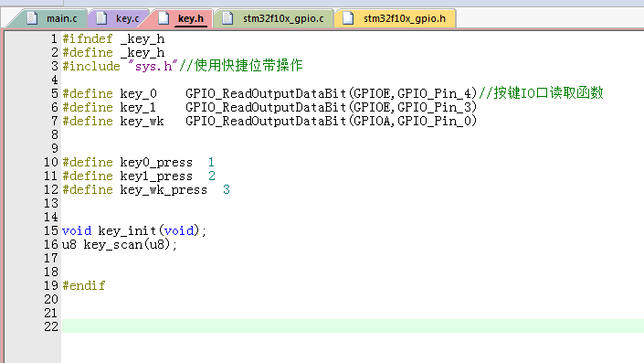This screenshot has width=644, height=363.
Task: Click the Chinese comment after GPIO_Pin_4
Action: click(x=541, y=94)
